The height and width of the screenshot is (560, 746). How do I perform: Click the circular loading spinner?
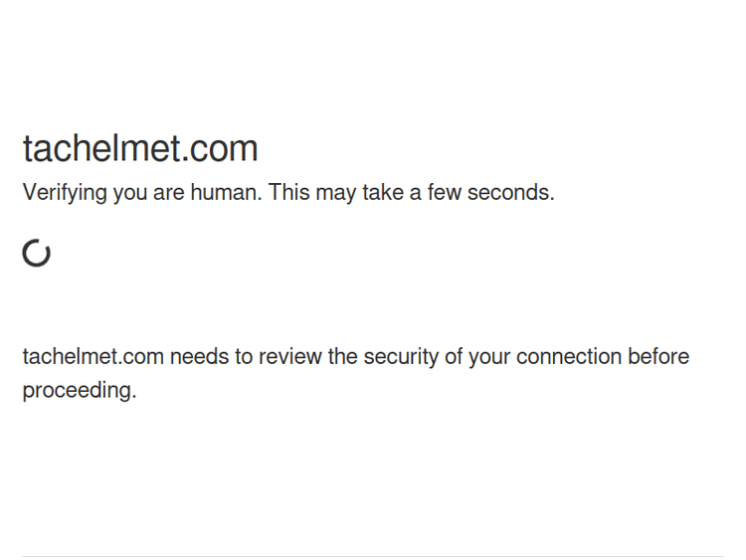click(37, 254)
